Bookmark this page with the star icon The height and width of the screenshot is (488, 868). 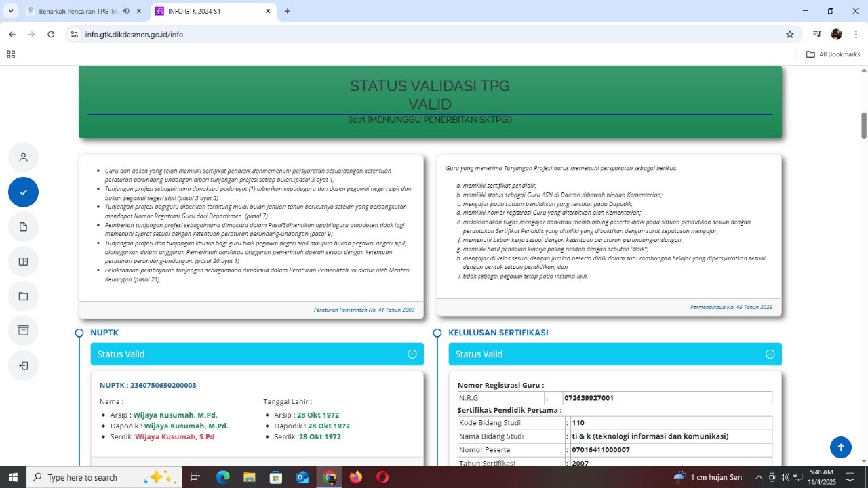[x=789, y=35]
